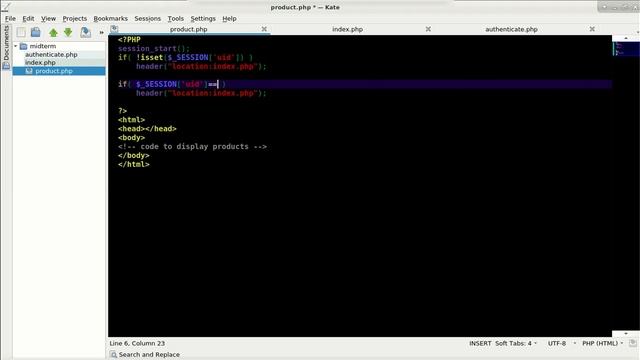Click the ?> PHP closing tag line
The image size is (640, 360).
[x=122, y=111]
